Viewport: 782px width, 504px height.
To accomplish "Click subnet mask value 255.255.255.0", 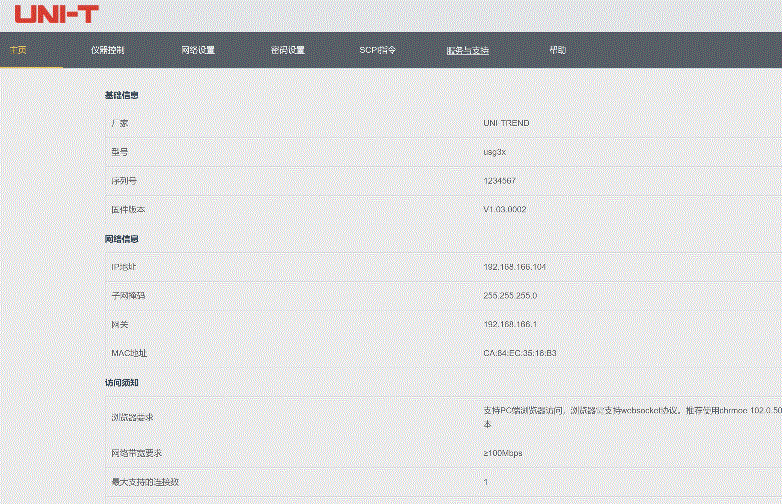I will (510, 296).
